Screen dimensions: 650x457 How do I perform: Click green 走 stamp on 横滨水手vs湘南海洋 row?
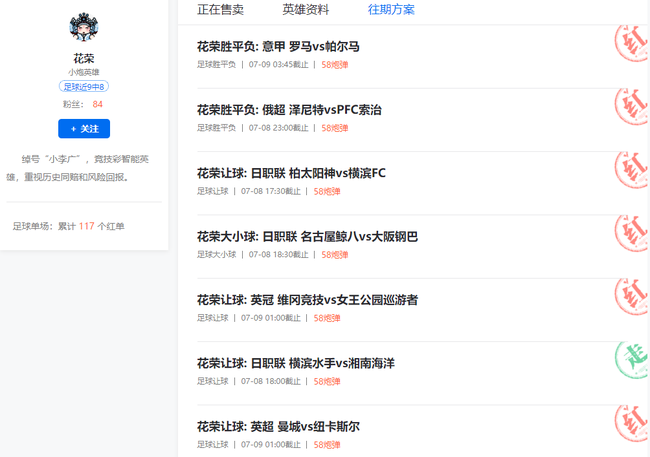pyautogui.click(x=631, y=360)
